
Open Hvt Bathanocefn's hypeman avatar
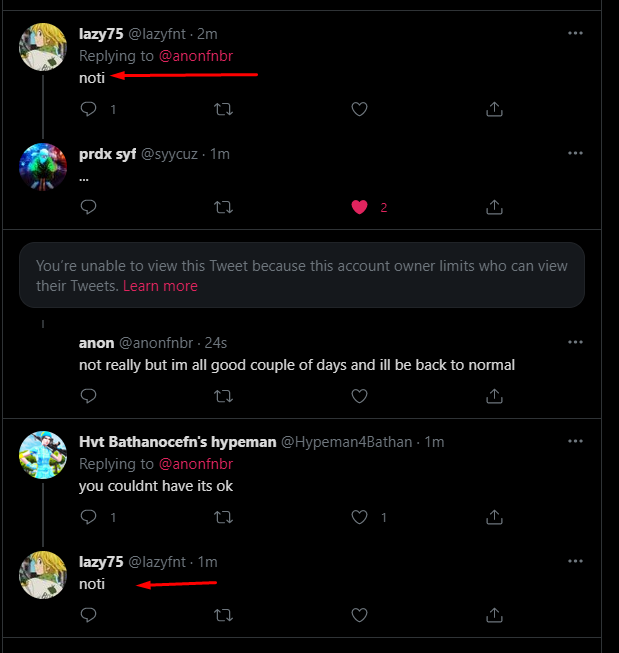(43, 455)
